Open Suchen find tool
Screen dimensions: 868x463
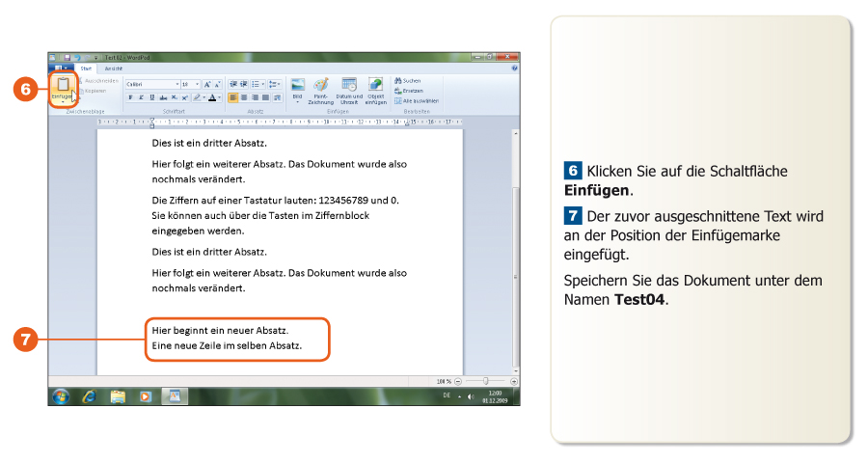tap(408, 81)
